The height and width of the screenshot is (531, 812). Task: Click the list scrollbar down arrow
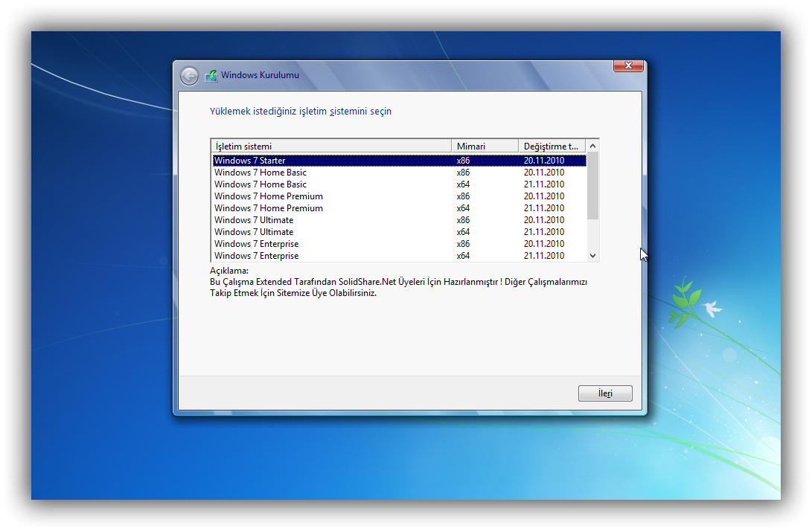[592, 256]
